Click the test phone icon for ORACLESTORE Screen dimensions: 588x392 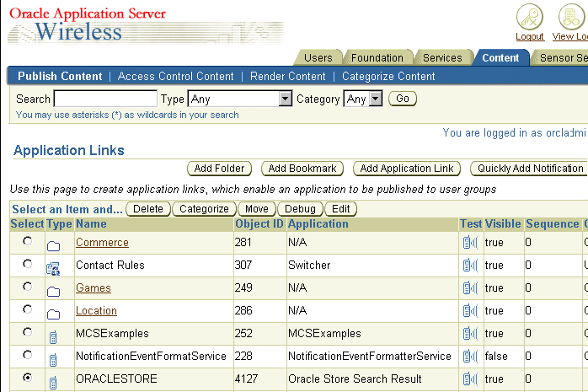(470, 379)
